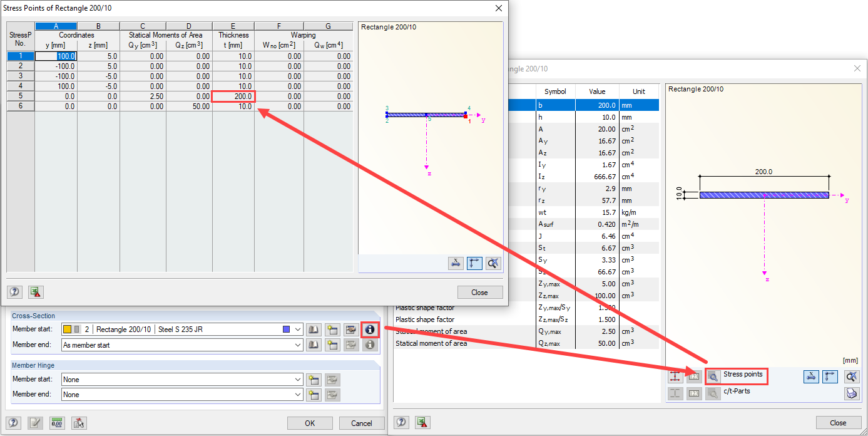868x436 pixels.
Task: Select the Qz,max 50.00 row
Action: tap(526, 343)
